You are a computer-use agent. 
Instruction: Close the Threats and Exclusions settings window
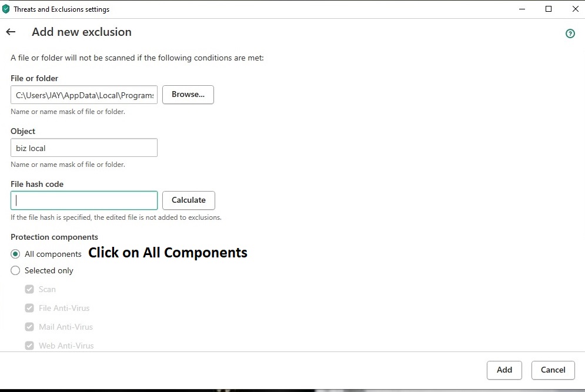point(576,9)
